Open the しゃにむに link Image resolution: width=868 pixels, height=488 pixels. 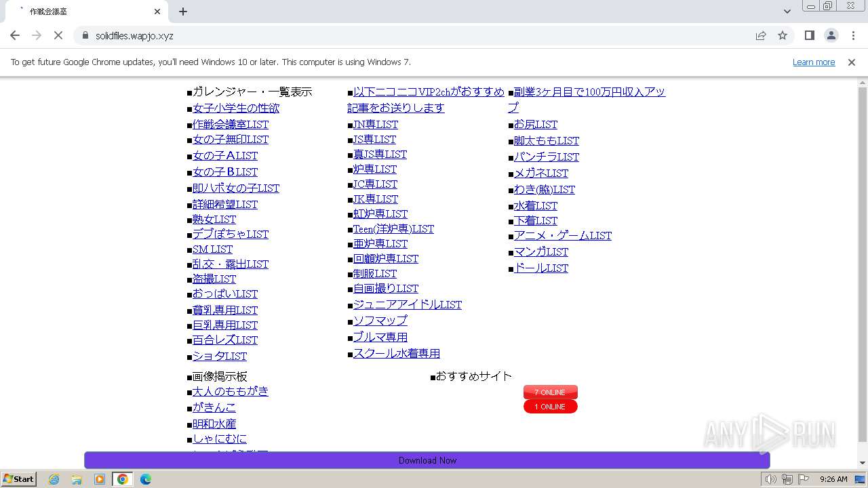(x=220, y=439)
